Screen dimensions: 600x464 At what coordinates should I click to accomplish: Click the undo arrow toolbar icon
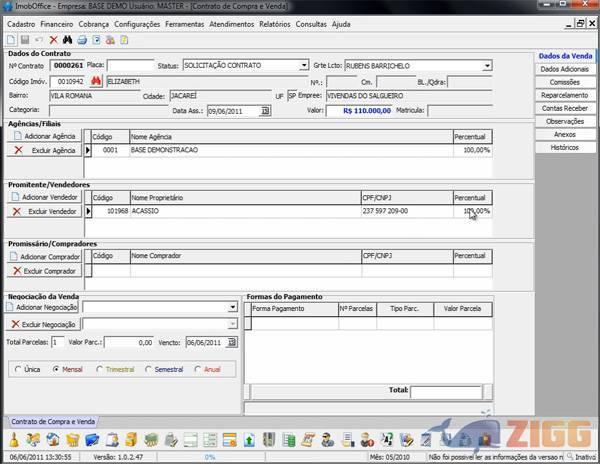click(39, 40)
